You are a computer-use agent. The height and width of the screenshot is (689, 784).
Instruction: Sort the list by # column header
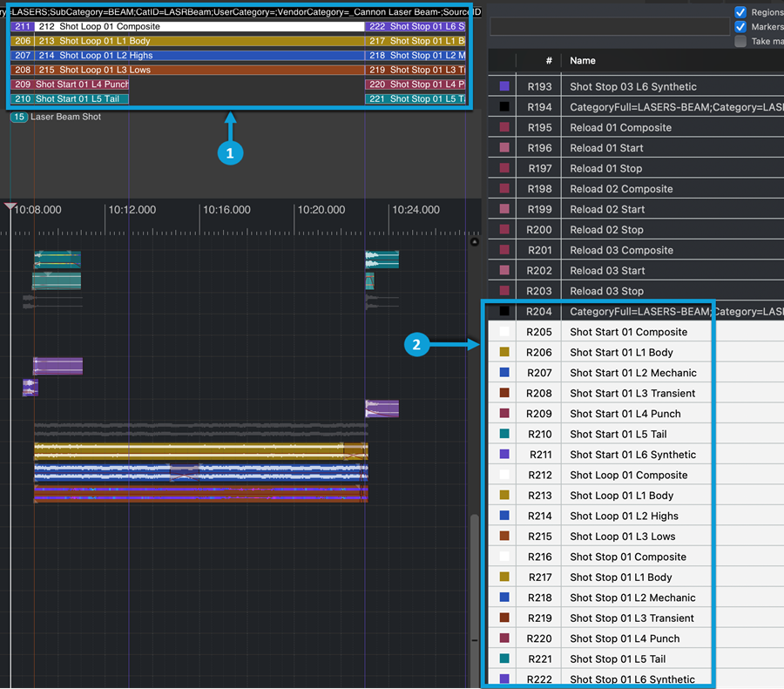click(548, 61)
